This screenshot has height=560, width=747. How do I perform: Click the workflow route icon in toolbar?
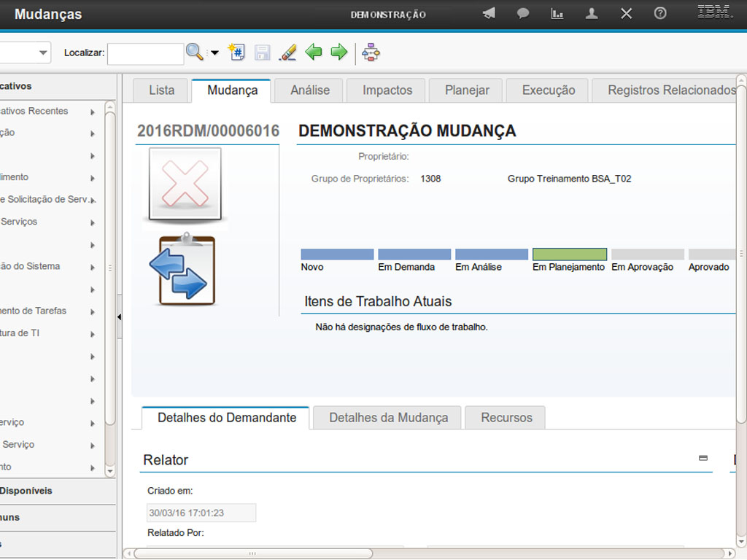371,52
